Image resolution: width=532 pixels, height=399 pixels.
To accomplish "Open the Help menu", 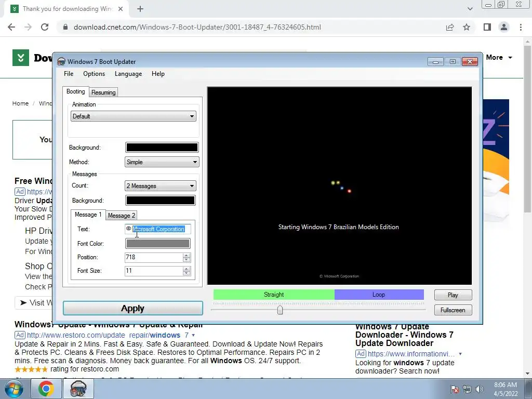I will tap(158, 74).
